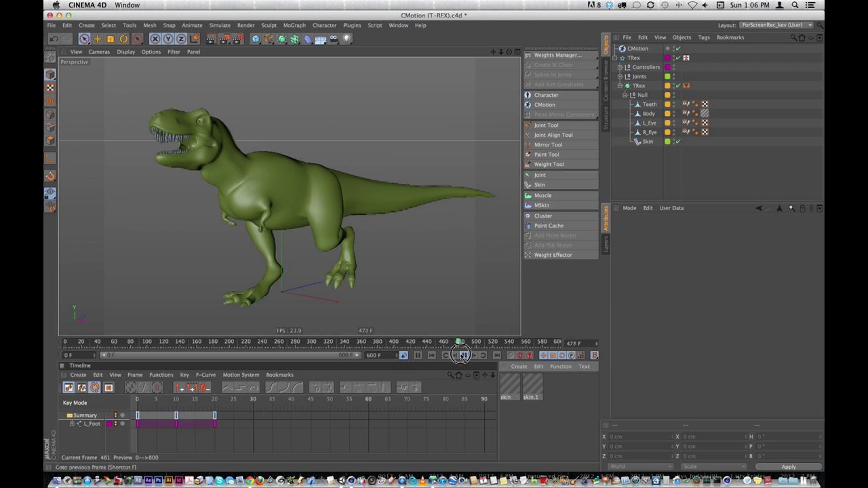The height and width of the screenshot is (488, 868).
Task: Toggle the Y axis lock
Action: click(168, 39)
